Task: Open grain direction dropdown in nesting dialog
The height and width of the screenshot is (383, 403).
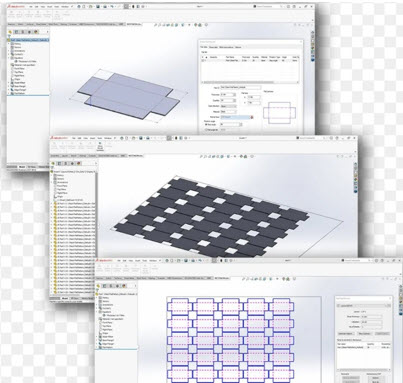Action: 229,106
